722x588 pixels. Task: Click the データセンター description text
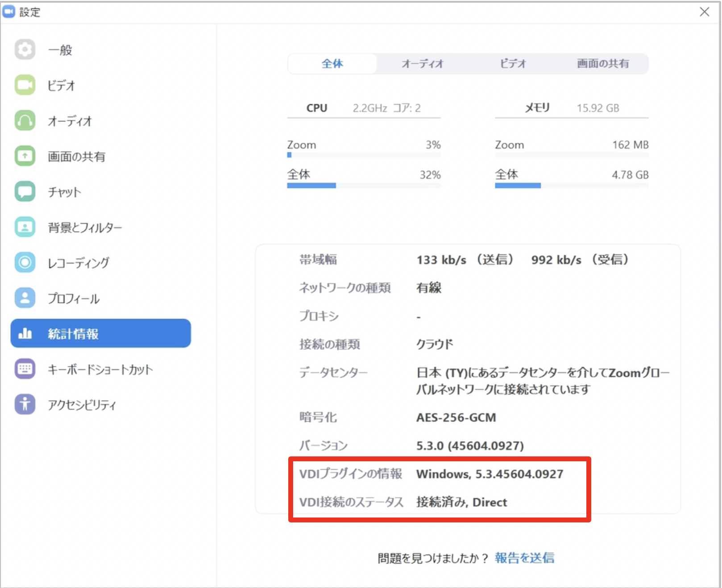543,381
